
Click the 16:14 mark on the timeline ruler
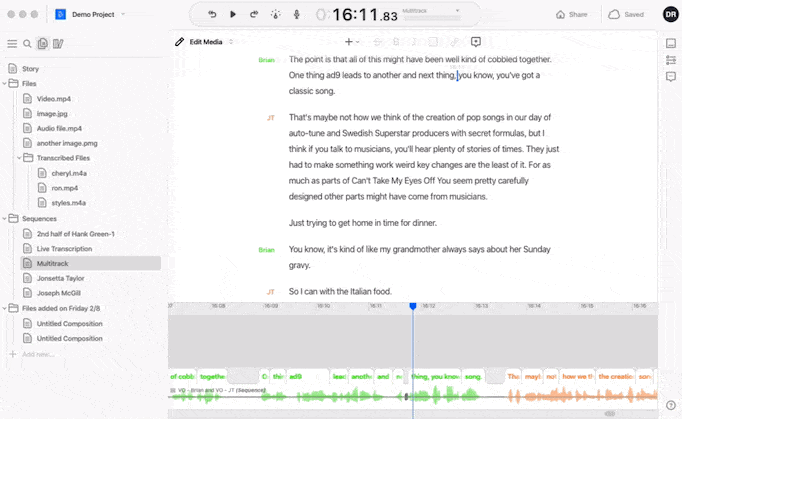[x=534, y=306]
